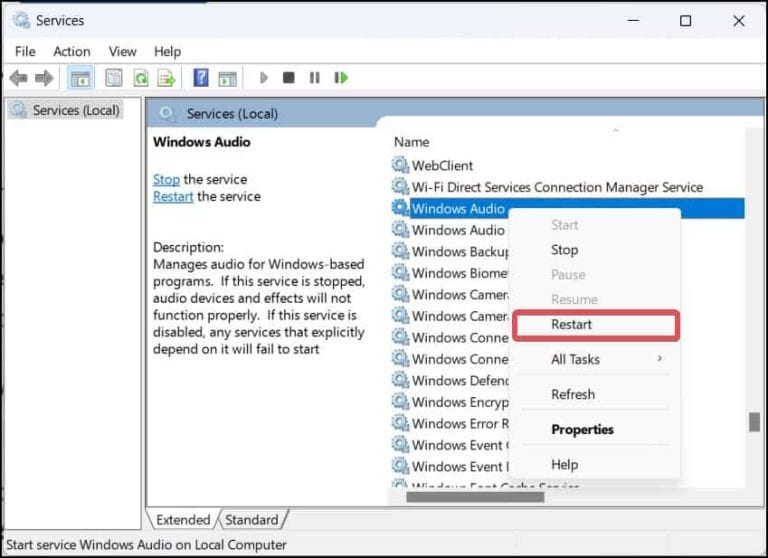This screenshot has width=768, height=558.
Task: Click the Show/Hide Console Tree icon
Action: coord(78,78)
